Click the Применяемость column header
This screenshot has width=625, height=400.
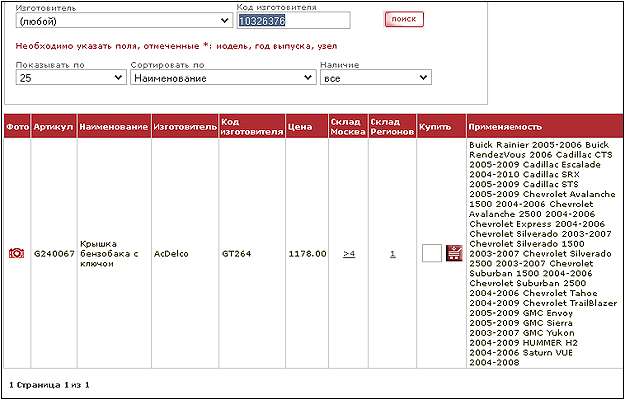pyautogui.click(x=505, y=127)
